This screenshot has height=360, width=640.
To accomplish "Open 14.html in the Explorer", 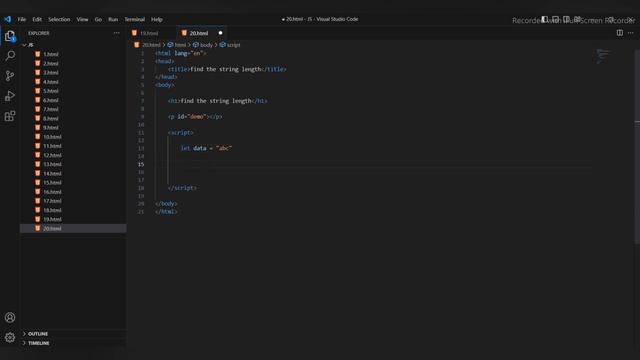I will [73, 173].
